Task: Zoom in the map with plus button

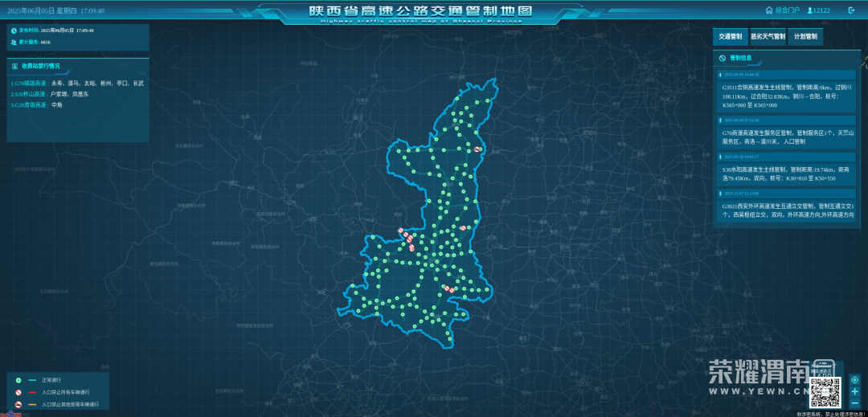Action: (x=854, y=391)
